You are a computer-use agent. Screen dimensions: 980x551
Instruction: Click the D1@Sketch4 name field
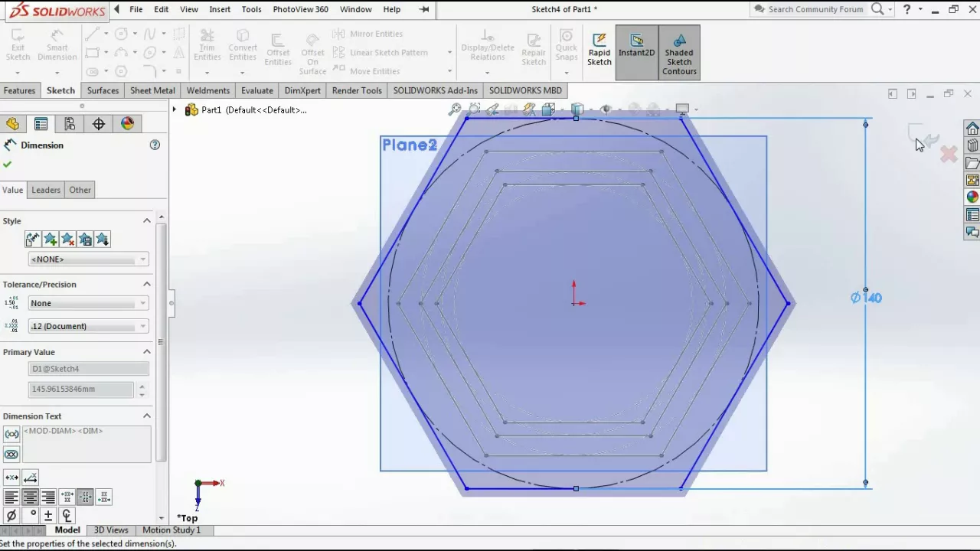pyautogui.click(x=89, y=369)
